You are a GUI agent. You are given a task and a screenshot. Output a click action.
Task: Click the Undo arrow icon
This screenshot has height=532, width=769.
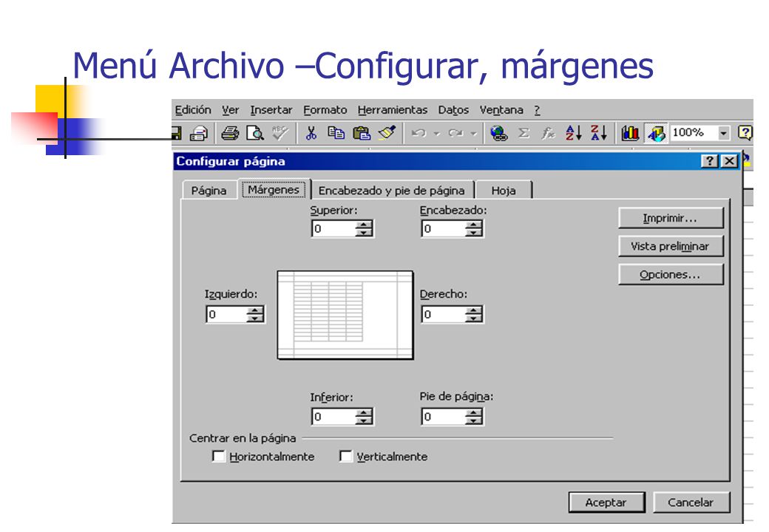(x=419, y=133)
